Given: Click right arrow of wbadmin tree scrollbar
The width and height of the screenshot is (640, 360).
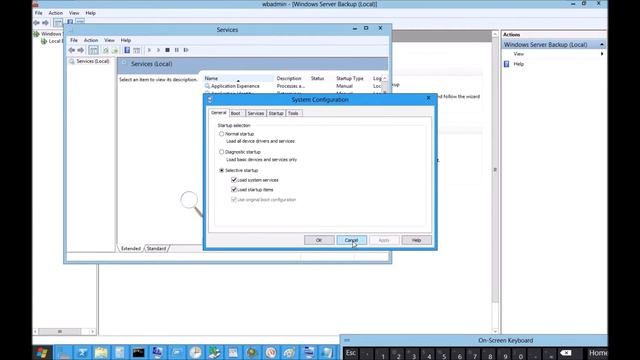Looking at the screenshot, I should click(x=93, y=331).
